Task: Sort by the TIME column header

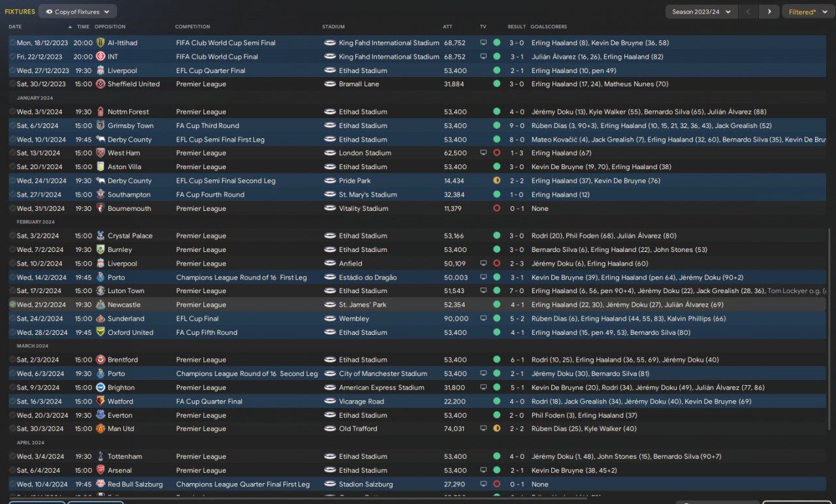Action: pyautogui.click(x=83, y=27)
